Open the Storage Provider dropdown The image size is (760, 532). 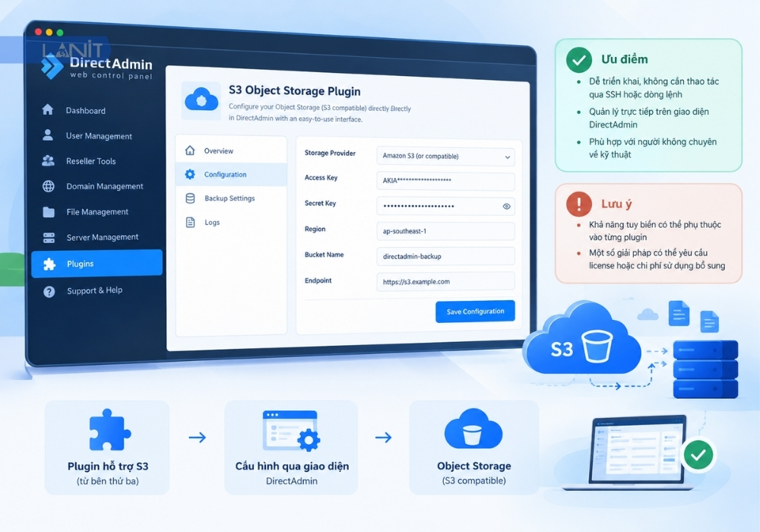445,156
